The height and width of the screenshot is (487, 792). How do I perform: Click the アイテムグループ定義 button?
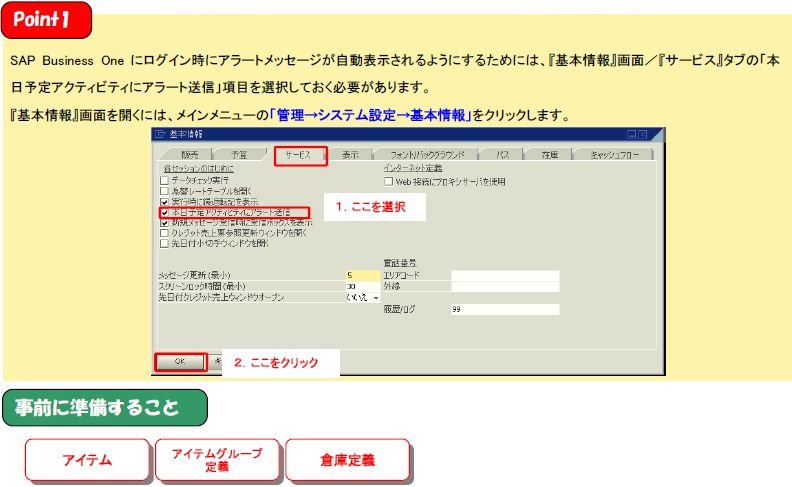[x=218, y=460]
